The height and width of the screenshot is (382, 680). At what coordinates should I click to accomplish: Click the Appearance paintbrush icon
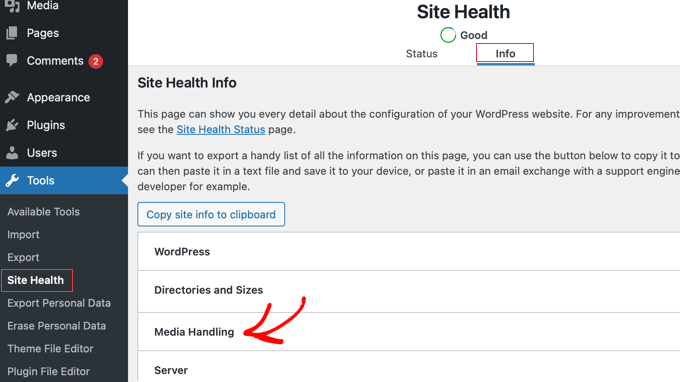coord(12,97)
